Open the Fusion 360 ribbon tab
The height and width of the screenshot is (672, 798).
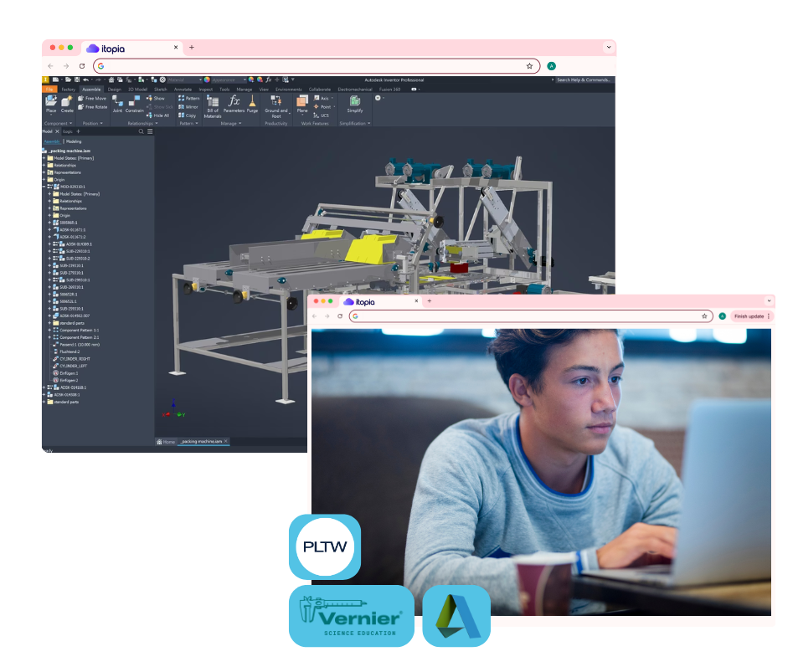[x=390, y=89]
